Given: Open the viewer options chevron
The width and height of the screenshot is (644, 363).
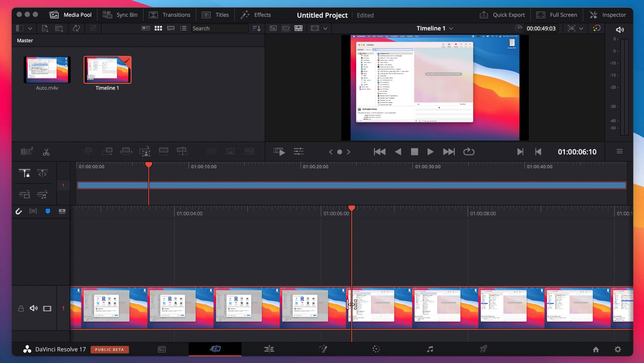Looking at the screenshot, I should pos(325,28).
